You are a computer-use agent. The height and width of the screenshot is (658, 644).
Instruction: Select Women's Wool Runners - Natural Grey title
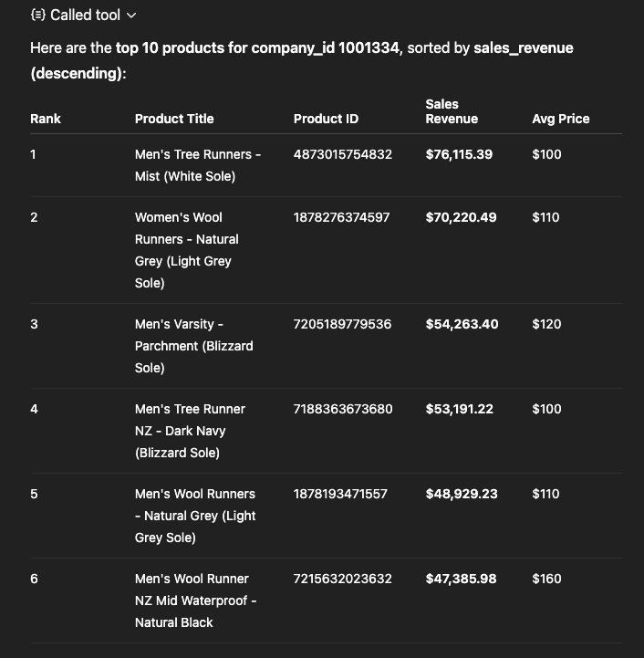click(186, 250)
